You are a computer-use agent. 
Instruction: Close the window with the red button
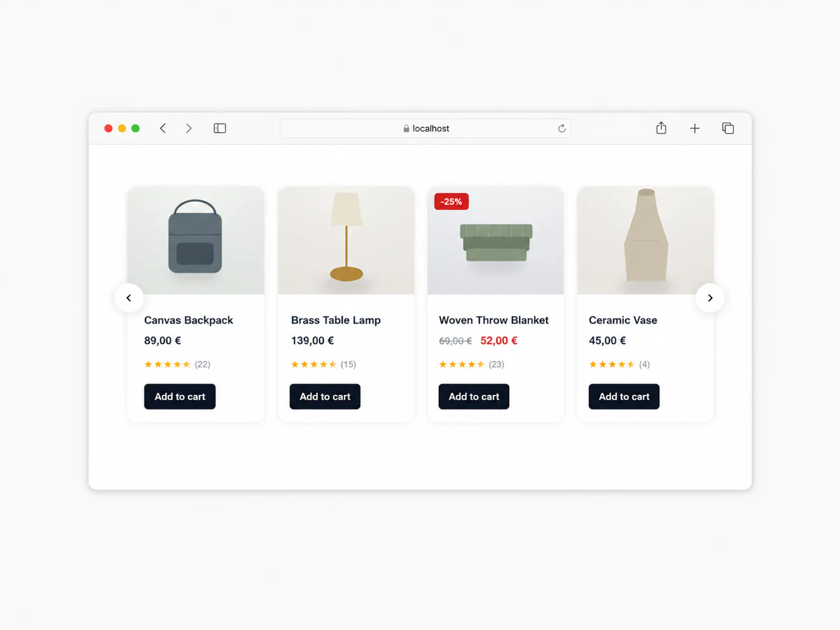pos(109,128)
